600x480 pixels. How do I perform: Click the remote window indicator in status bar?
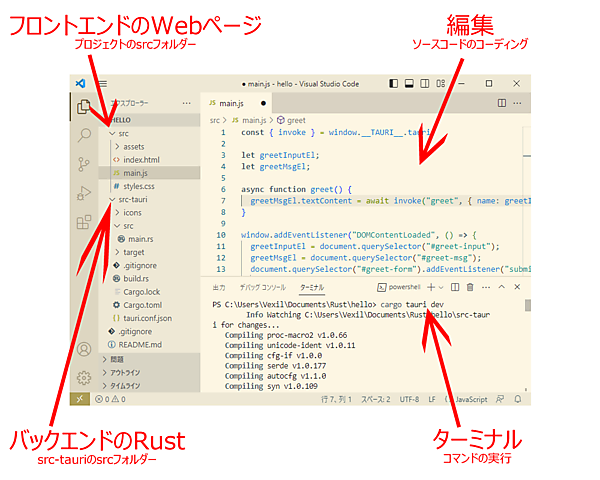coord(80,399)
